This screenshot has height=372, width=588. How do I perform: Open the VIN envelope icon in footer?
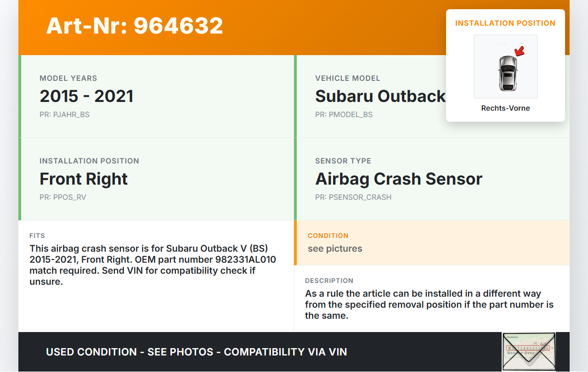coord(528,351)
